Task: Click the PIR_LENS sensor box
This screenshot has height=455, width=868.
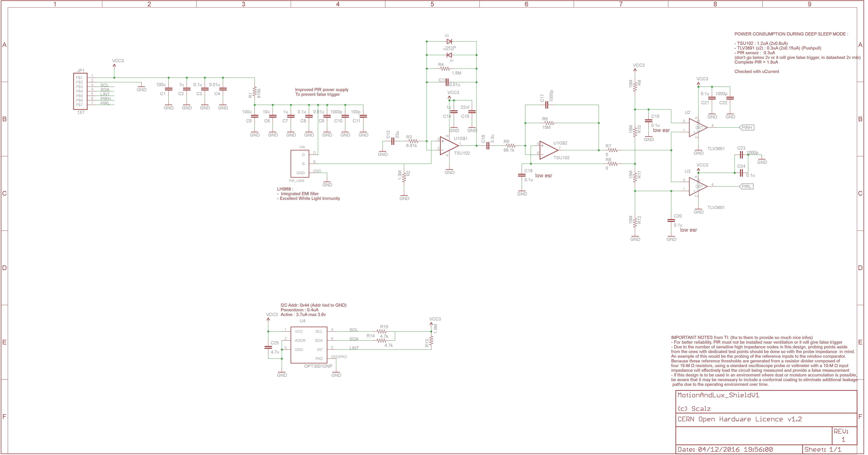Action: point(300,164)
